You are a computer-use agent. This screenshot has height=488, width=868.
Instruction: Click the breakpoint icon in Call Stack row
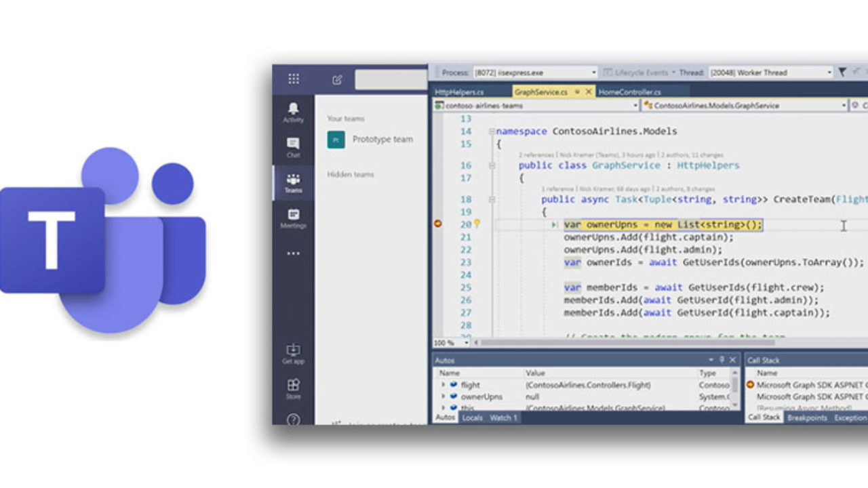click(x=750, y=385)
